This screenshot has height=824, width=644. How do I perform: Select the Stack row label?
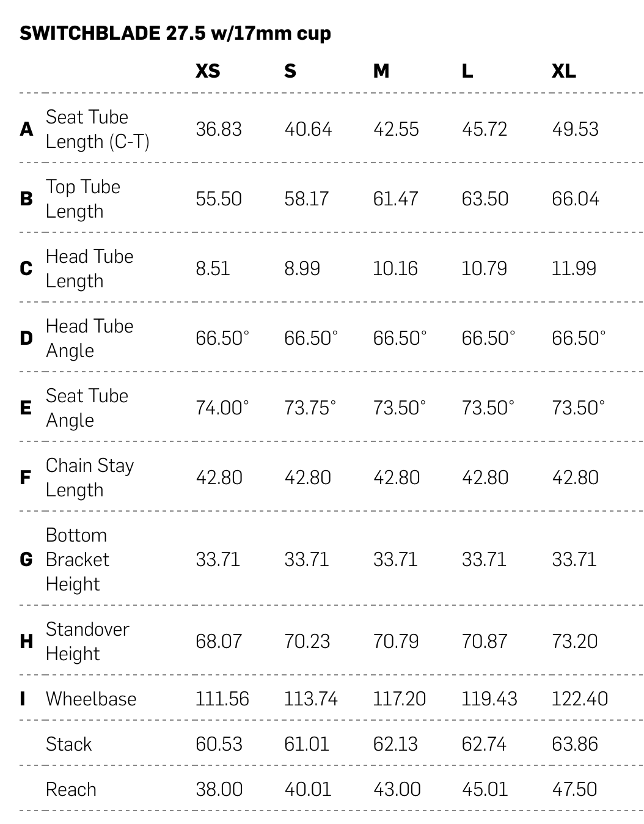(x=68, y=744)
